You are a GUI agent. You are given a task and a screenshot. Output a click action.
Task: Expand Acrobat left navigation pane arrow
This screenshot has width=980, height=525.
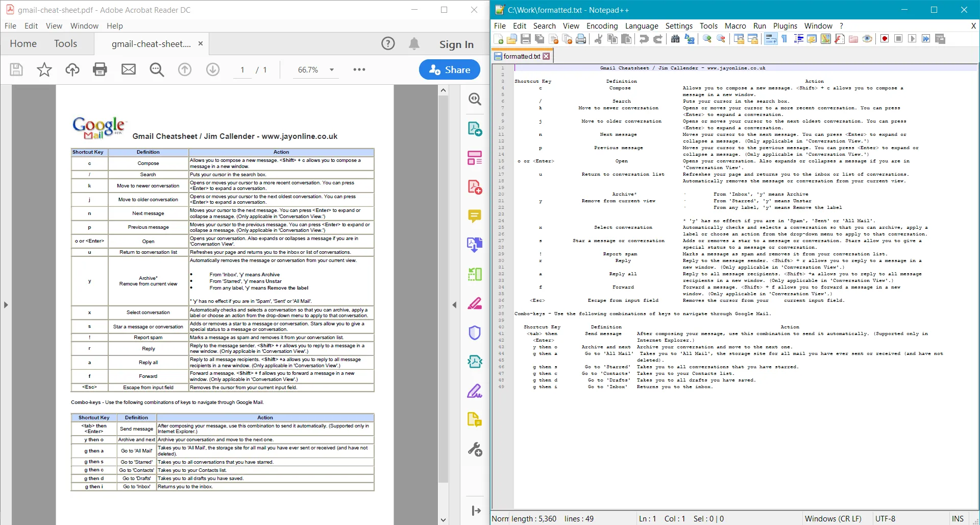pyautogui.click(x=6, y=305)
